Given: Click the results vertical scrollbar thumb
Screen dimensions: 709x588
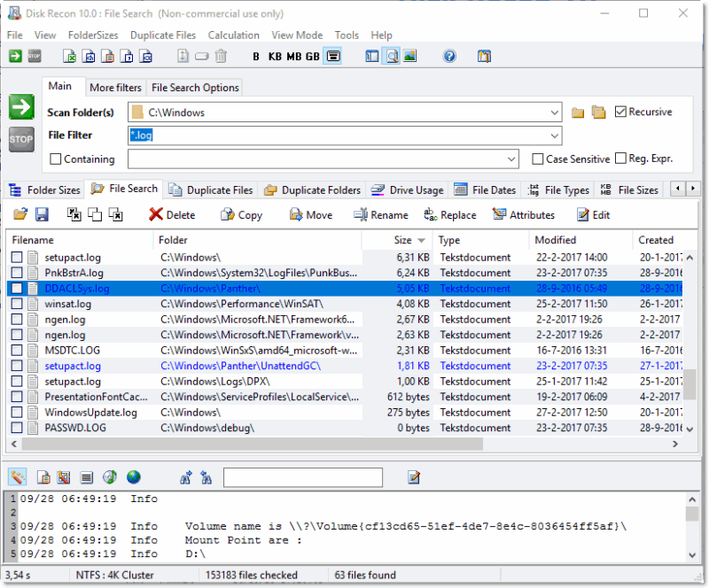Looking at the screenshot, I should tap(690, 384).
